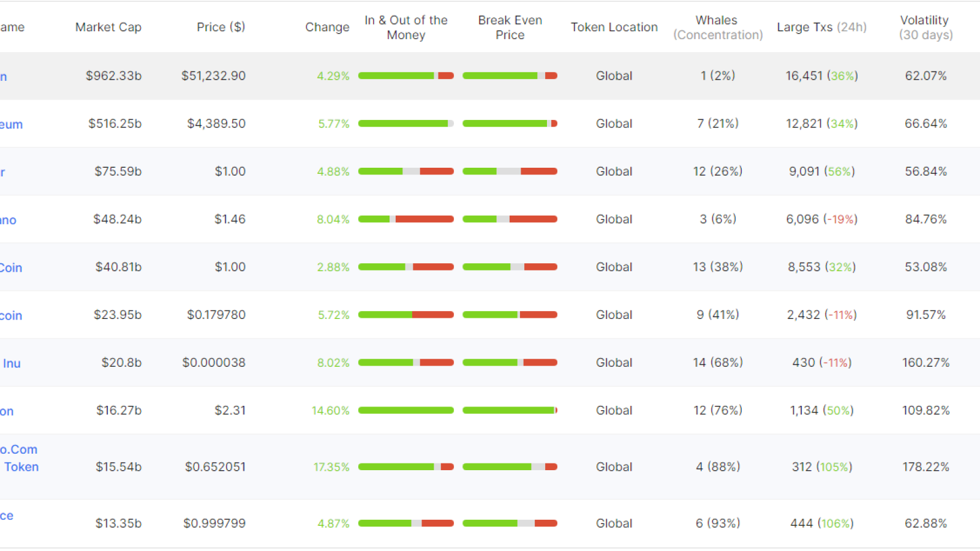Screen dimensions: 980x551
Task: Click In/Out of Money bar in $962.33b row
Action: click(x=406, y=76)
